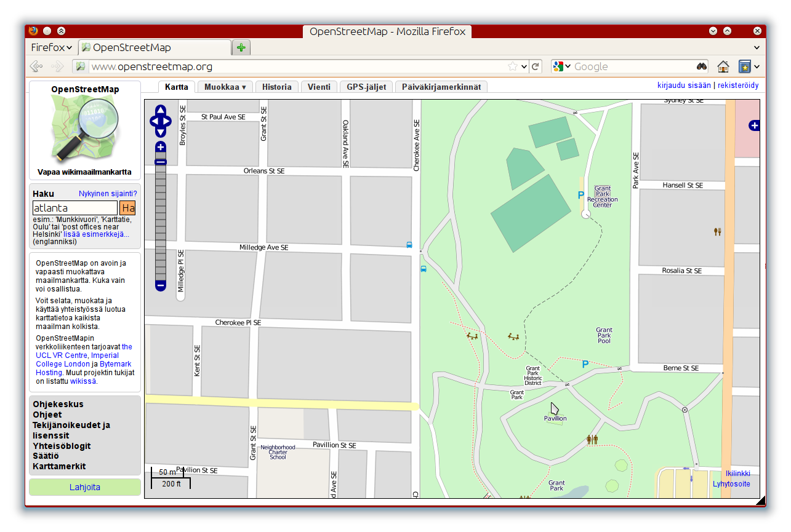Open a new tab with the green plus

[241, 47]
